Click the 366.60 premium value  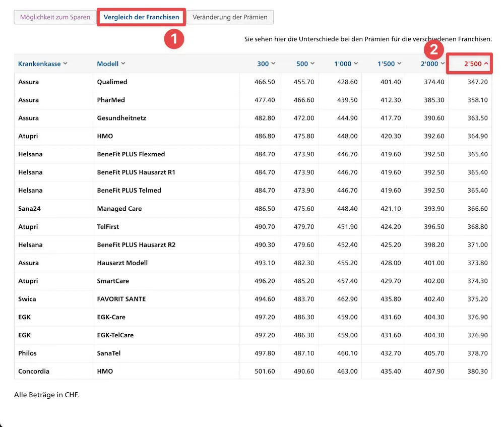(x=477, y=208)
